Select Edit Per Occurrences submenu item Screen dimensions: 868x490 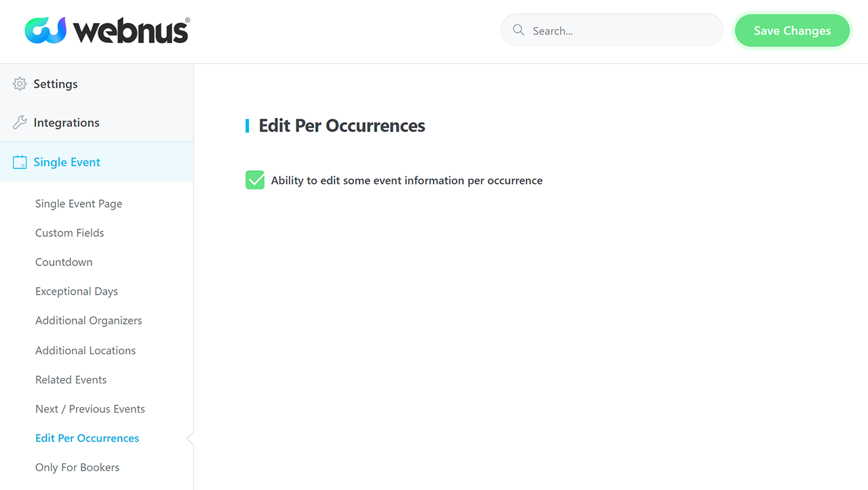point(87,438)
